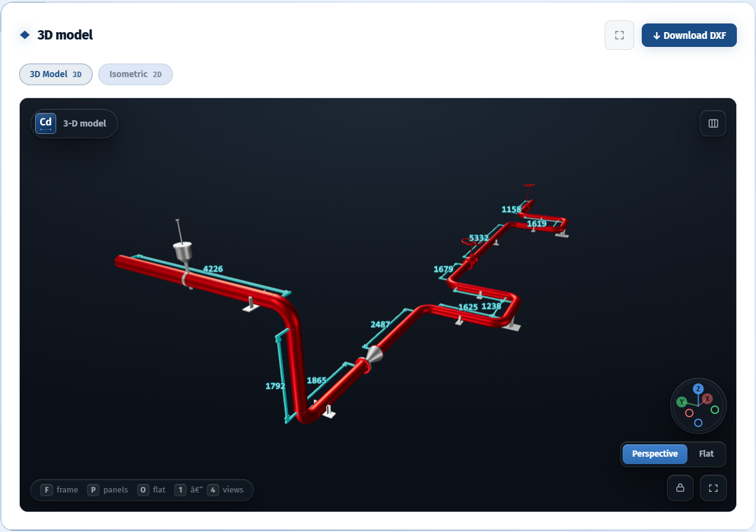Toggle the side panels layout icon
The image size is (756, 532).
713,123
